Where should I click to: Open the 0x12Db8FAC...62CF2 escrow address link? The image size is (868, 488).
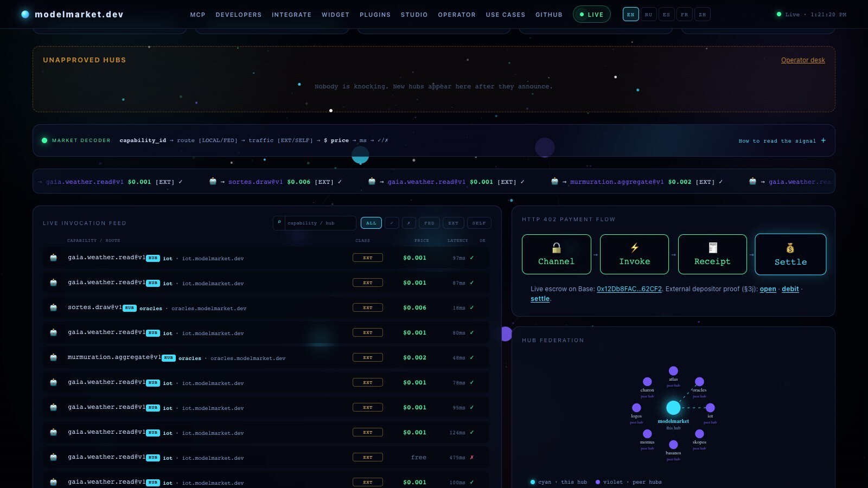click(x=629, y=289)
